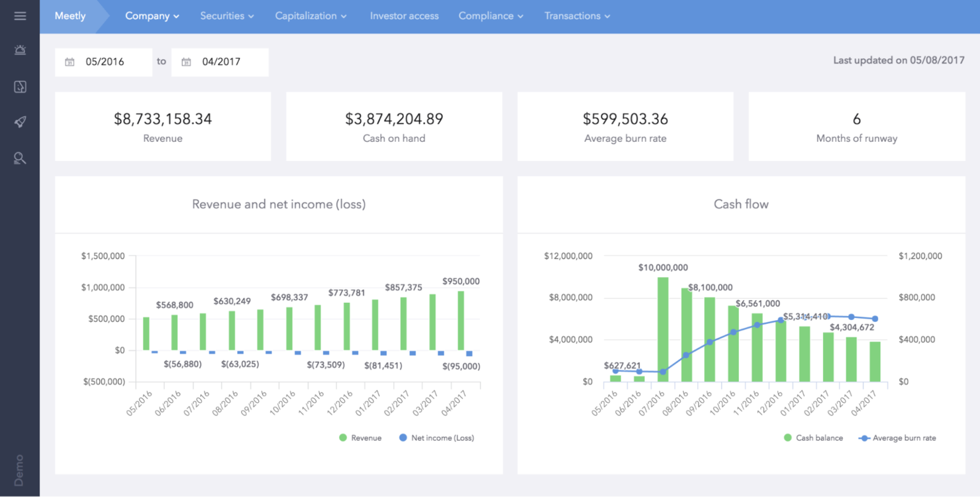
Task: Click the face profile sidebar icon
Action: [x=20, y=87]
